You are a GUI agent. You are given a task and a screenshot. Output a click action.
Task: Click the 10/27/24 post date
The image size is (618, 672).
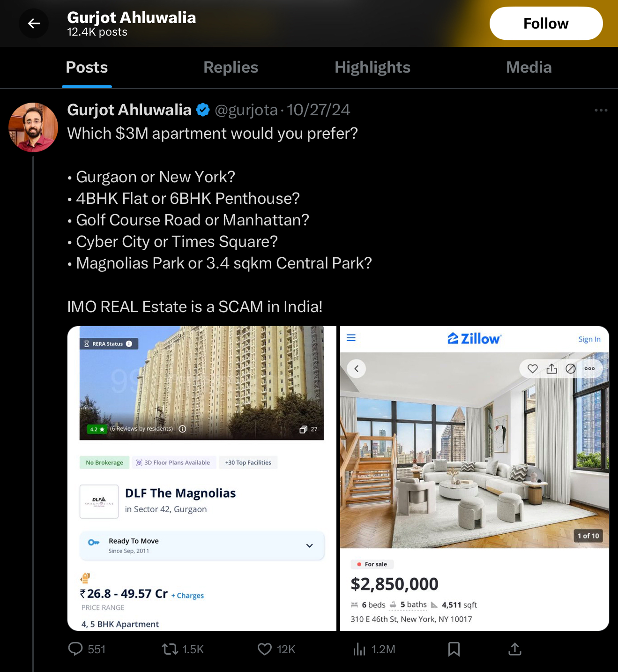pyautogui.click(x=318, y=110)
